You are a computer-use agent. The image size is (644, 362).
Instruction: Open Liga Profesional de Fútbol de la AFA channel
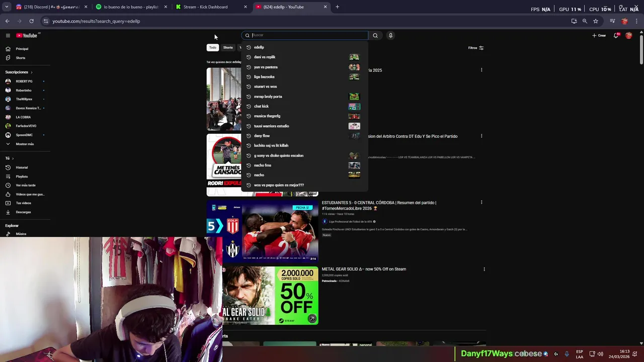tap(352, 221)
